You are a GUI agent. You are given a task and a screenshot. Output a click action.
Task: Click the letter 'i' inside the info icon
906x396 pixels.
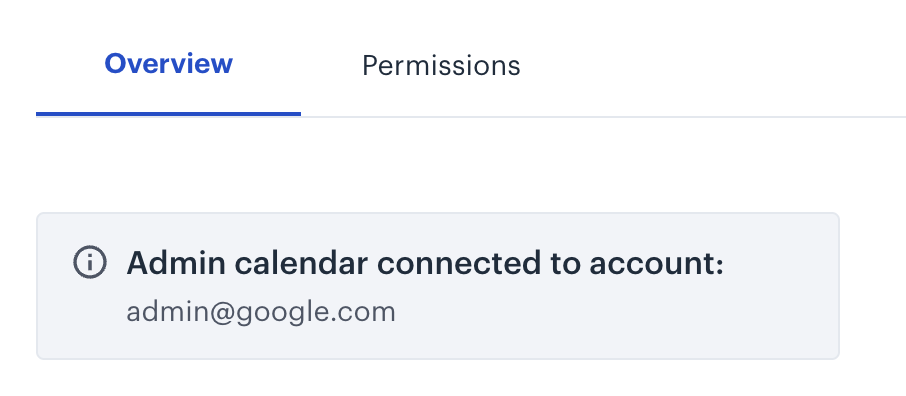[x=90, y=263]
